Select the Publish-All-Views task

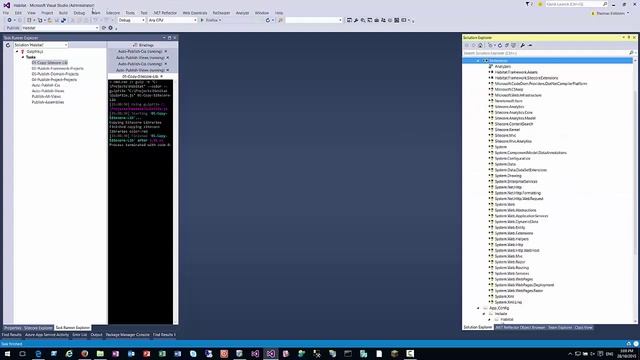(47, 97)
